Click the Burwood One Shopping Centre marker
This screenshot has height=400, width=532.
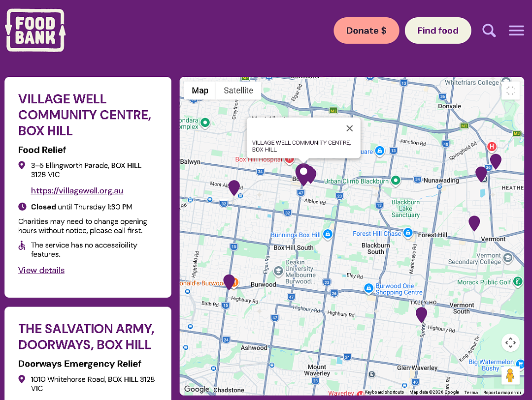368,288
